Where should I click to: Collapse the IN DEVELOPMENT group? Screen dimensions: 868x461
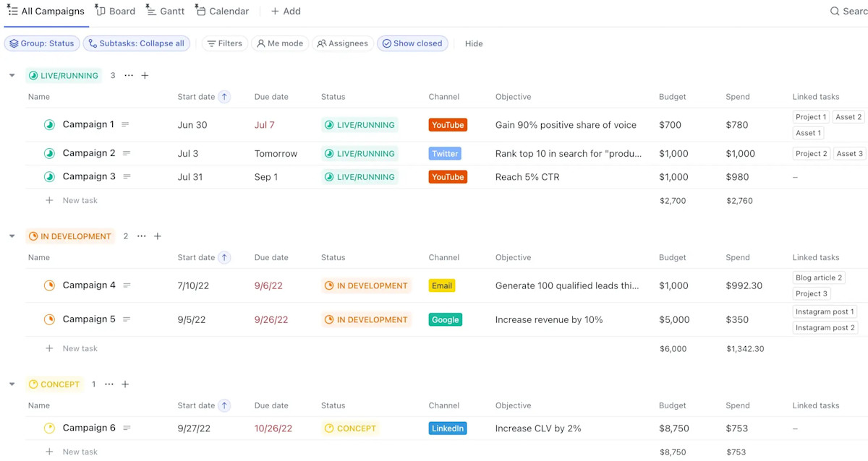pos(12,236)
